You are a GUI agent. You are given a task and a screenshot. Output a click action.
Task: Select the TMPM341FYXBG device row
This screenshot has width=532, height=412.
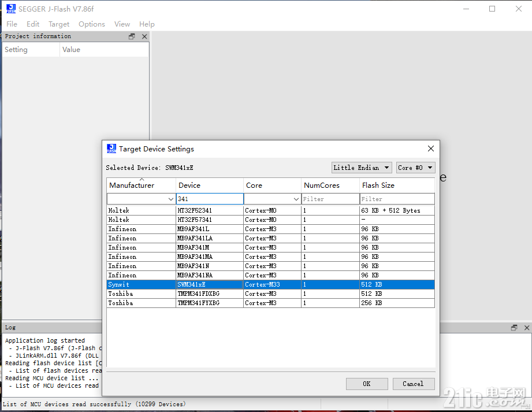click(270, 303)
